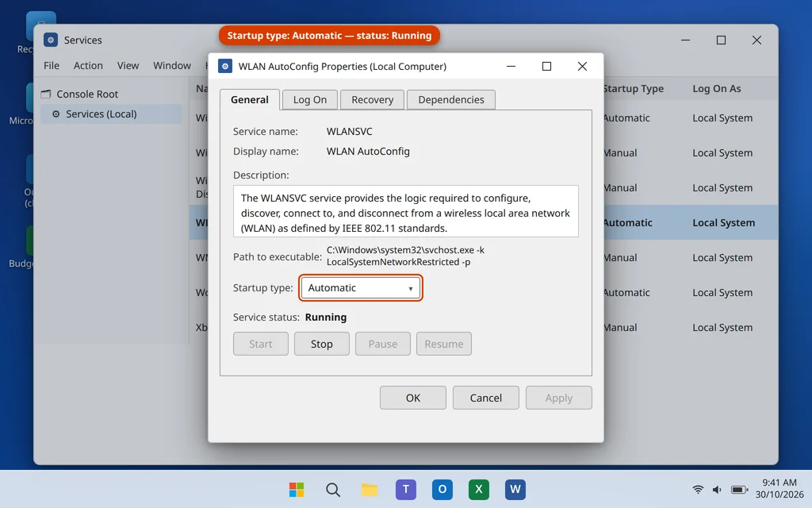Minimize the Services window

[x=685, y=40]
